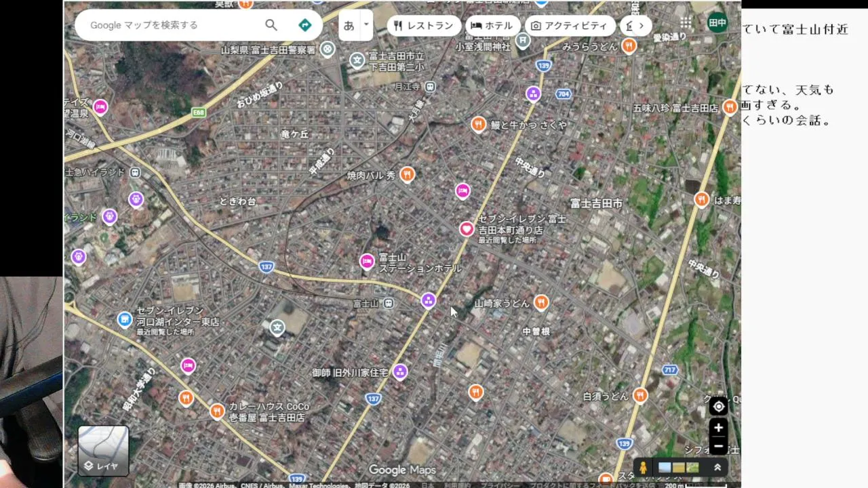Zoom out with the minus button

point(718,446)
